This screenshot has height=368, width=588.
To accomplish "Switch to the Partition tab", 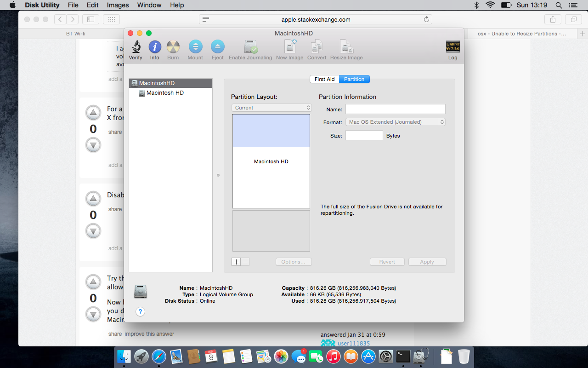I will (354, 79).
